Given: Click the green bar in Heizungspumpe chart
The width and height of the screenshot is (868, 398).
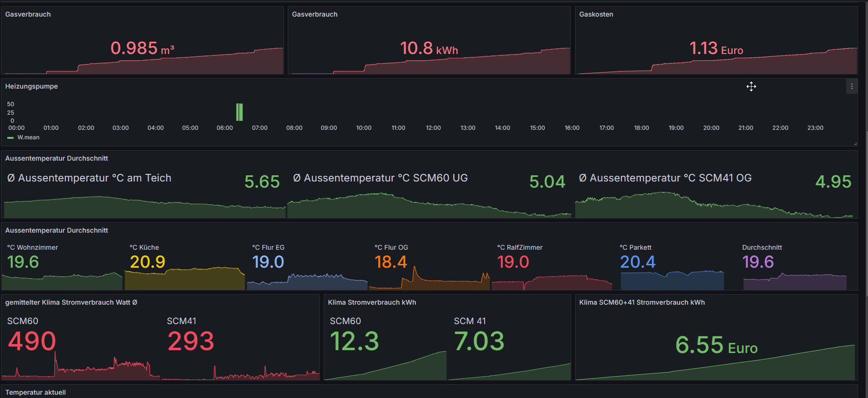Looking at the screenshot, I should coord(239,112).
